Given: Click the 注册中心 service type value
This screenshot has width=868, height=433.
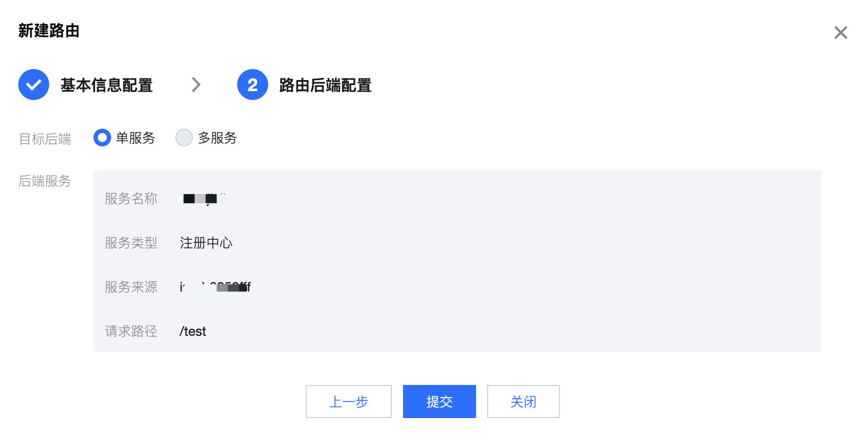Looking at the screenshot, I should [206, 243].
